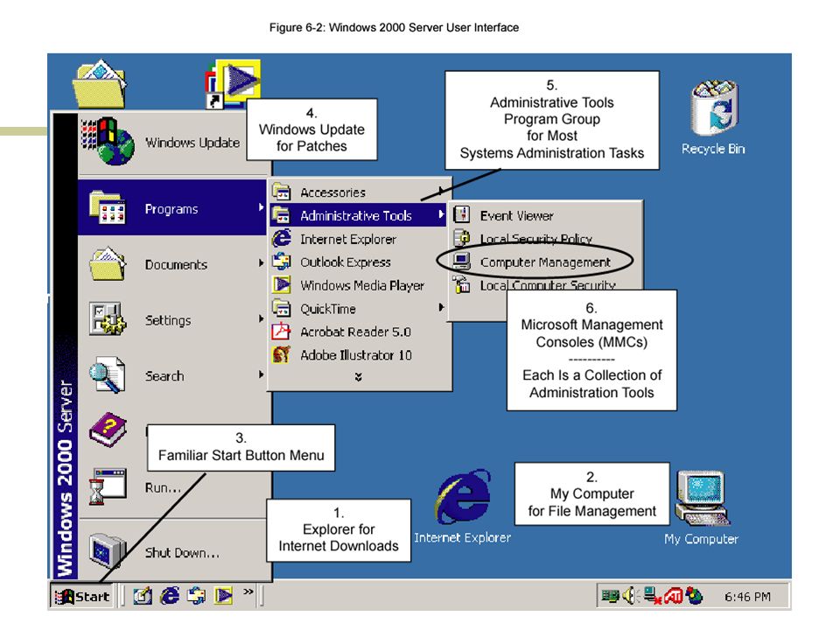Image resolution: width=840 pixels, height=630 pixels.
Task: Launch Internet Explorer from Programs menu
Action: point(358,239)
